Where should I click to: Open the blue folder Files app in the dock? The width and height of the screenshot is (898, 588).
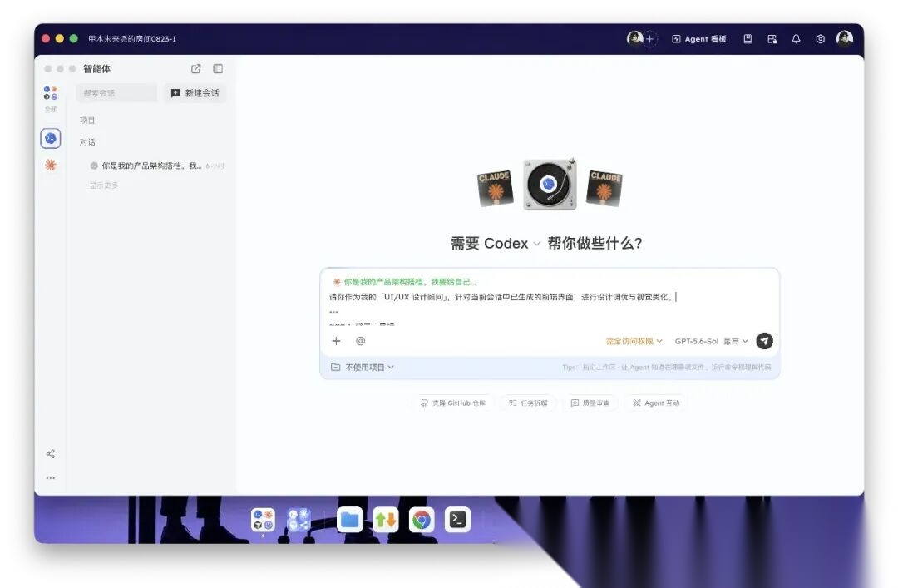pyautogui.click(x=349, y=520)
